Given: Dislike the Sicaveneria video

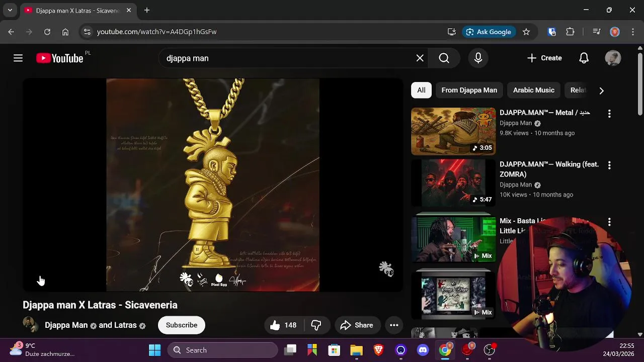Looking at the screenshot, I should (316, 325).
